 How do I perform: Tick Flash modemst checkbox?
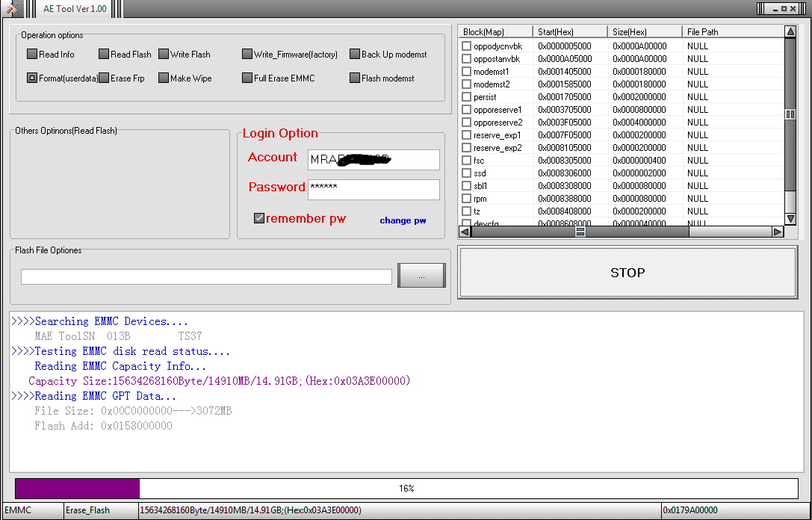[355, 78]
